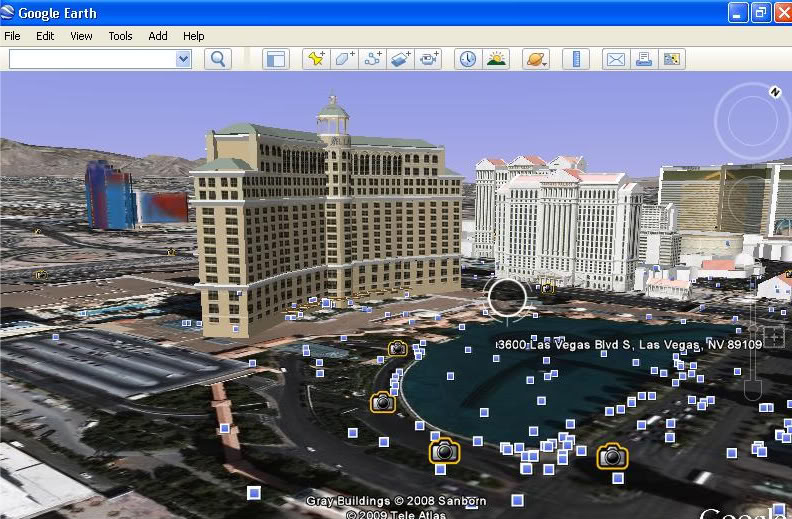Add a new placemark

[316, 59]
